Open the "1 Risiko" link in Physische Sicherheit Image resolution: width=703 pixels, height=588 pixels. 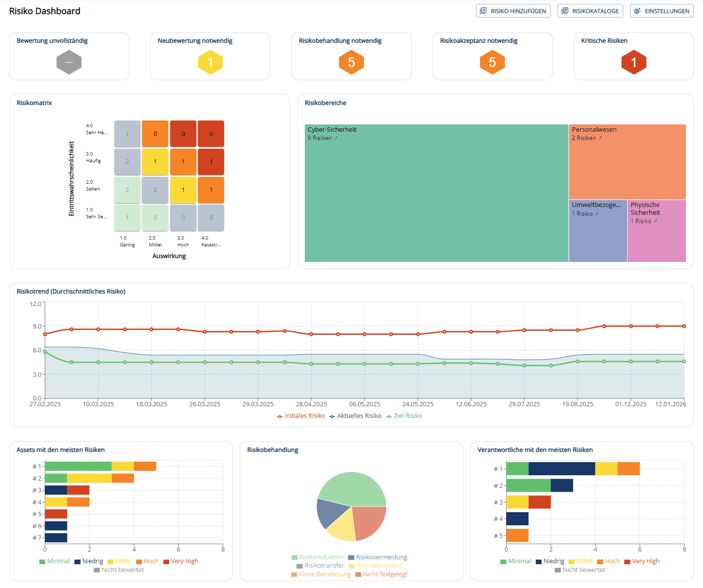click(643, 221)
